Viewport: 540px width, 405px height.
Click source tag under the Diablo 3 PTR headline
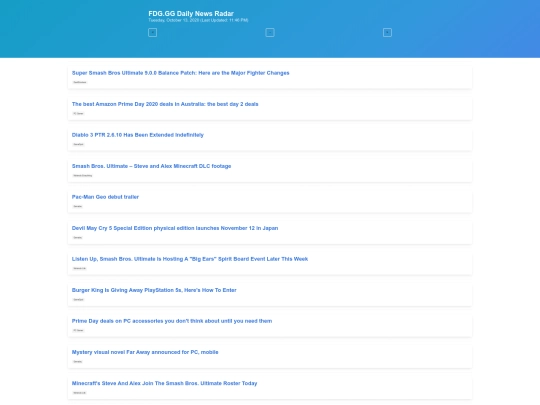pos(78,144)
